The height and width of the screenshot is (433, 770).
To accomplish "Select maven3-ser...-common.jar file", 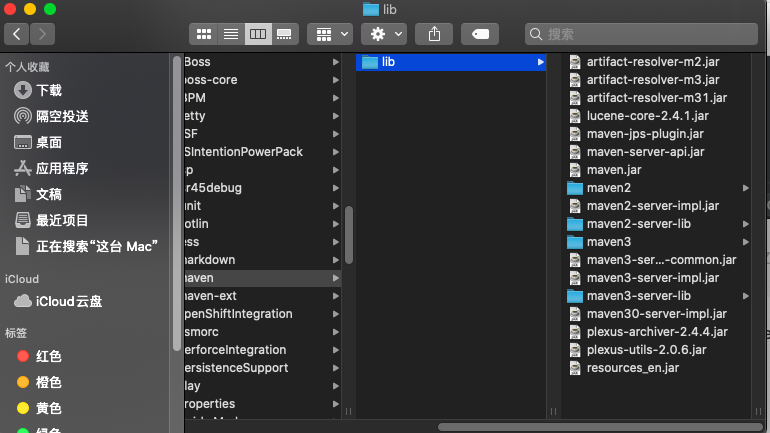I will 652,260.
